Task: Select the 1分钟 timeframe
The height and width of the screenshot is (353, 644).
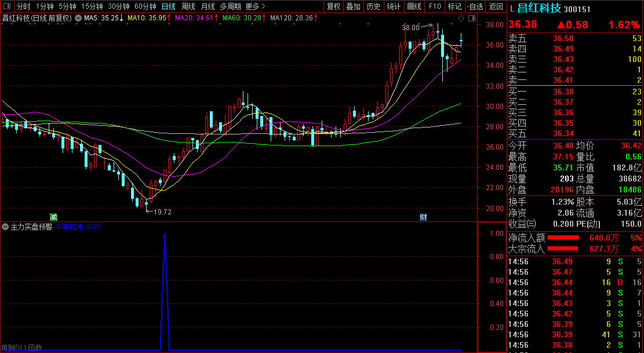Action: point(45,6)
